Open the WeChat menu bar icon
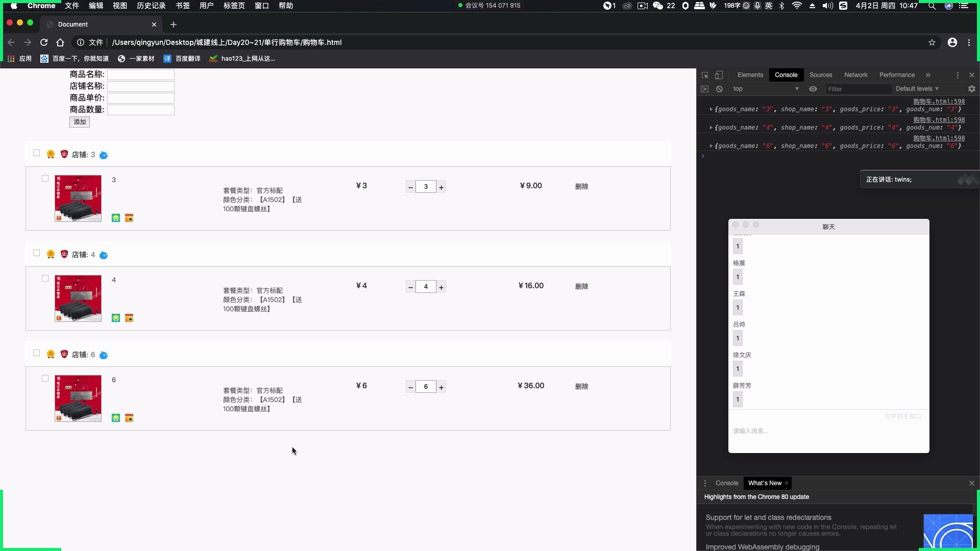The width and height of the screenshot is (980, 551). 658,6
